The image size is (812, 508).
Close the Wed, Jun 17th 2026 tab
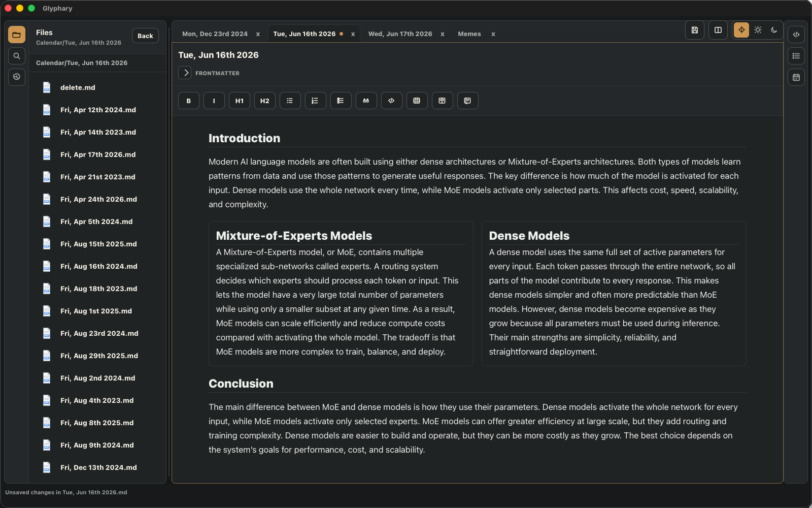click(443, 34)
